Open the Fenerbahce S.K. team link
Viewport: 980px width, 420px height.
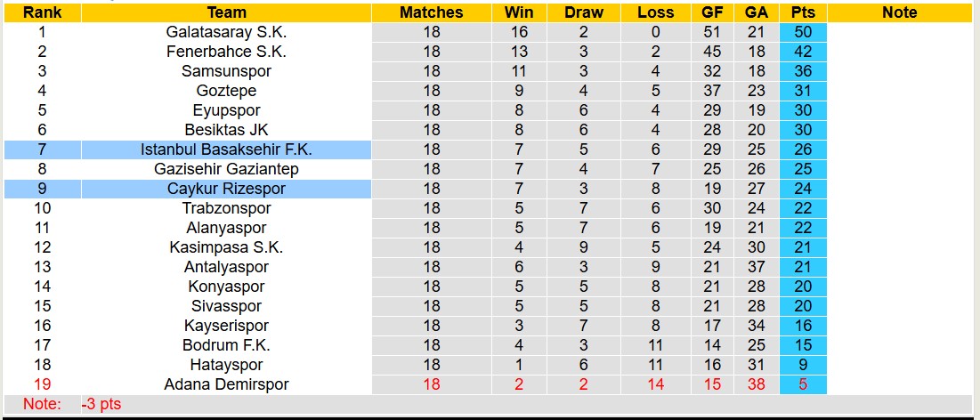(x=226, y=52)
